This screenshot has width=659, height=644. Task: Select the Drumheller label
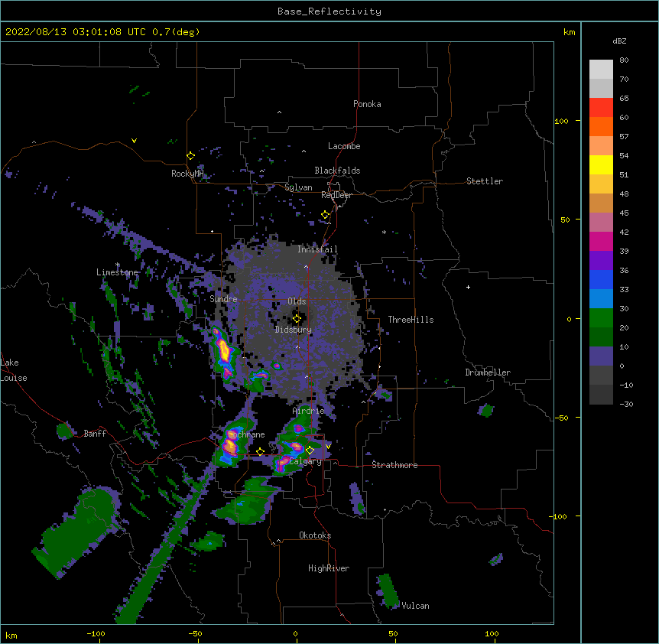tap(488, 372)
